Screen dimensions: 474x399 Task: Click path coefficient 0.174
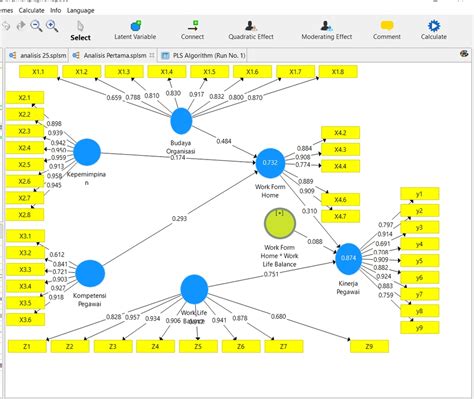coord(178,157)
